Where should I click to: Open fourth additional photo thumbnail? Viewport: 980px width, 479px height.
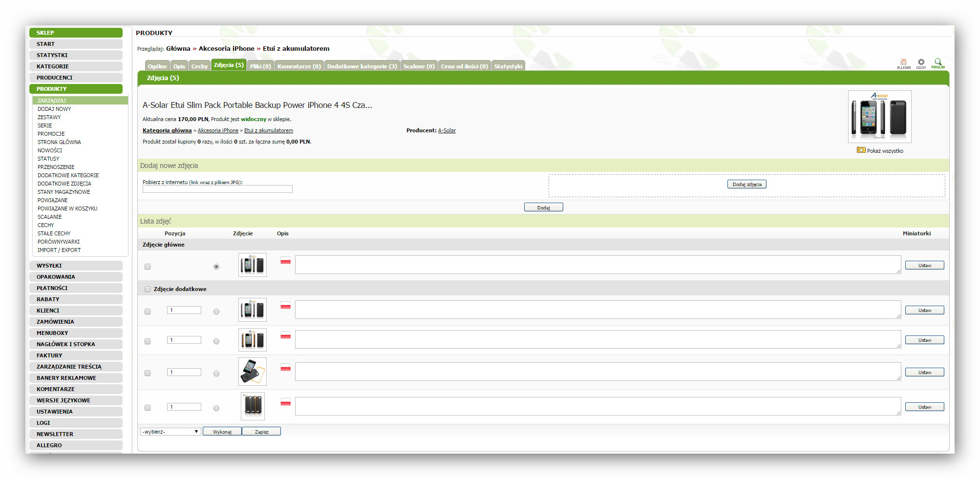click(253, 406)
